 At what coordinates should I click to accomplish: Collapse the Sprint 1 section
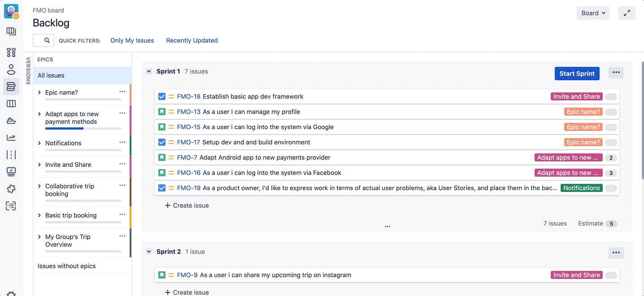click(x=149, y=71)
